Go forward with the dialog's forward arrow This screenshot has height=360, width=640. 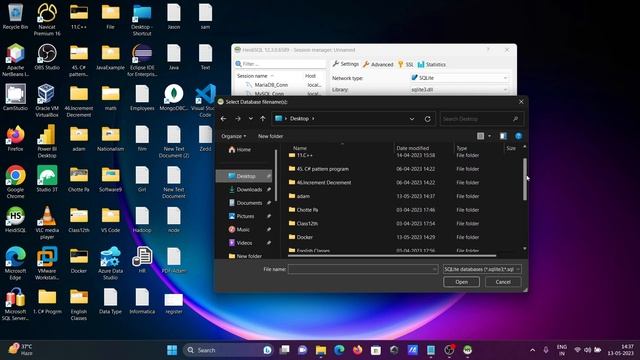click(x=238, y=119)
